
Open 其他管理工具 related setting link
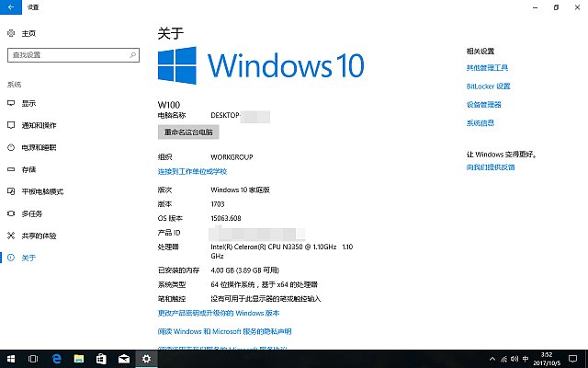[x=487, y=67]
